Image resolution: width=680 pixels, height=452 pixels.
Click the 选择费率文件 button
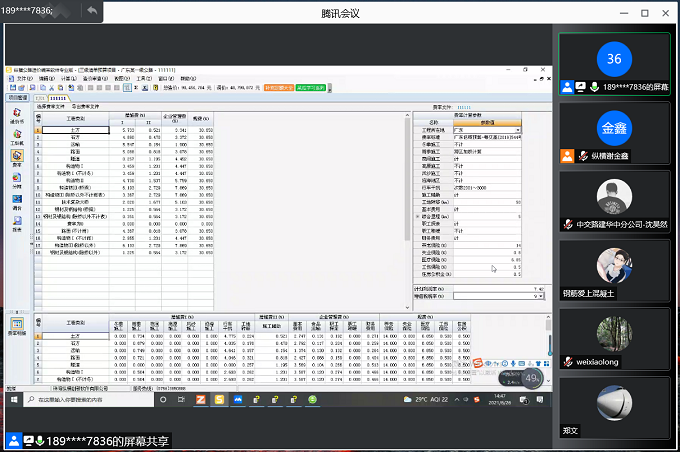pyautogui.click(x=50, y=107)
